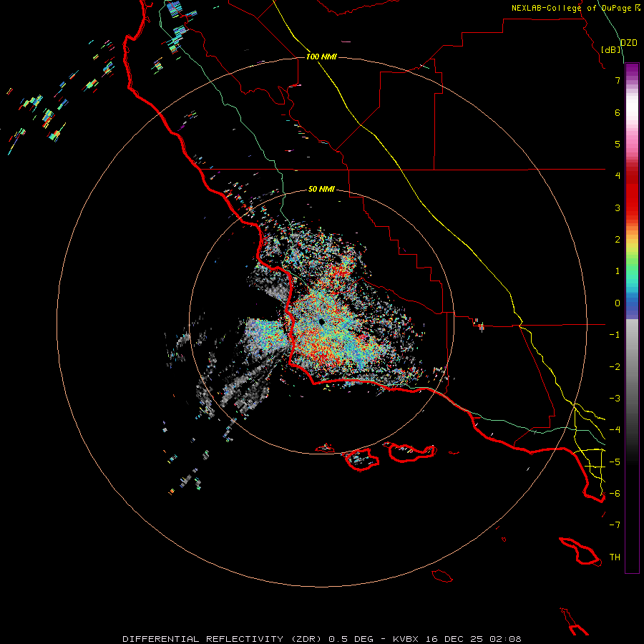
Task: Click the -3 value on the color scale
Action: (615, 399)
